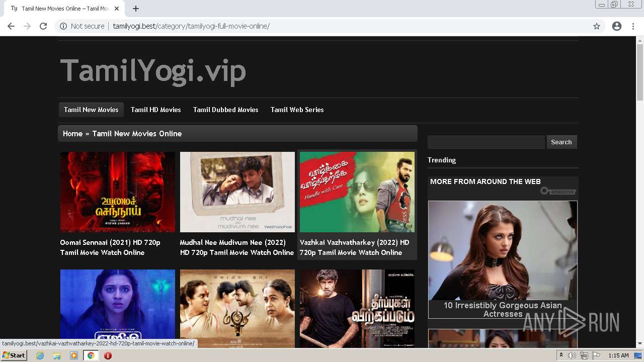Open the Windows Start button
644x362 pixels.
click(x=14, y=355)
